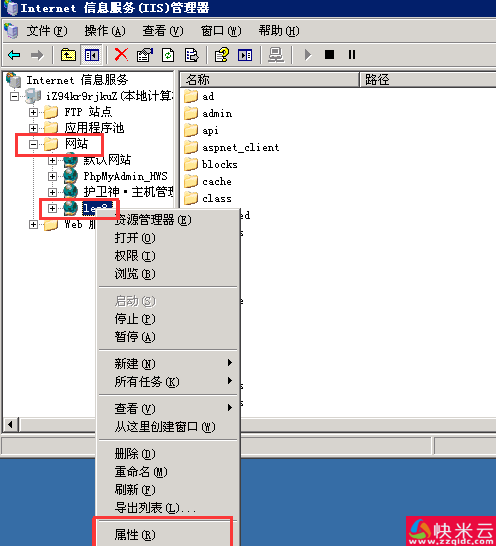Expand the PhpMyAdmin_HWS site node
This screenshot has height=546, width=496.
[52, 176]
